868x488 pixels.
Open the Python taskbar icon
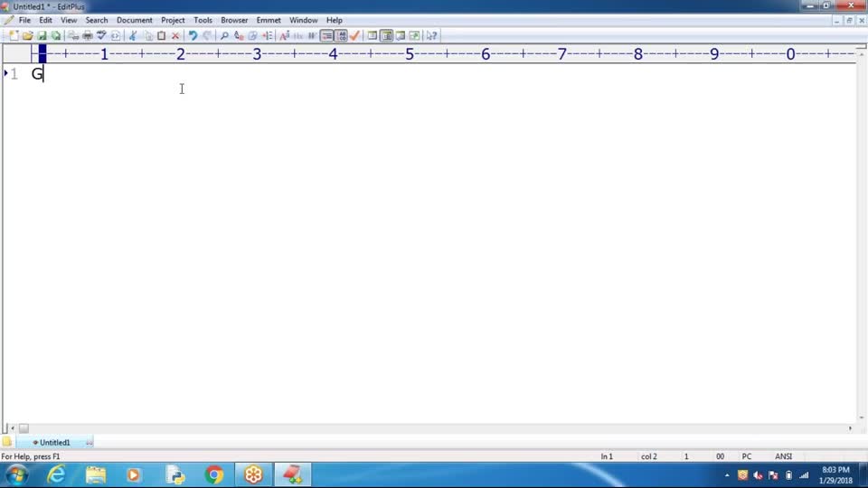tap(175, 474)
